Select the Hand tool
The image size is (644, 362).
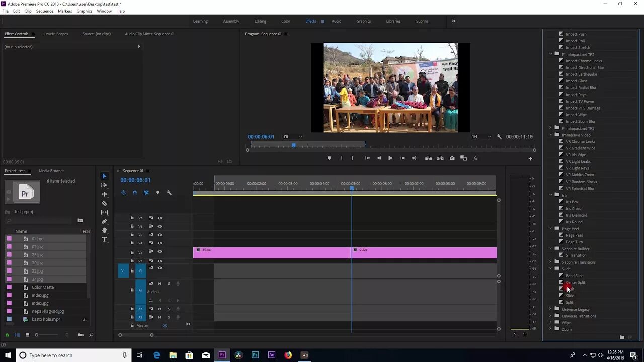point(104,230)
